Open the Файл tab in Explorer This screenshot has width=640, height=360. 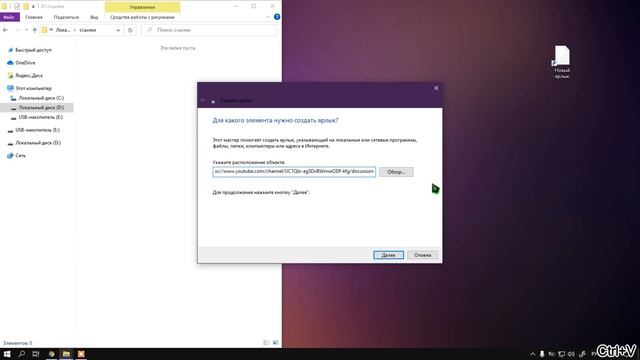pyautogui.click(x=9, y=17)
